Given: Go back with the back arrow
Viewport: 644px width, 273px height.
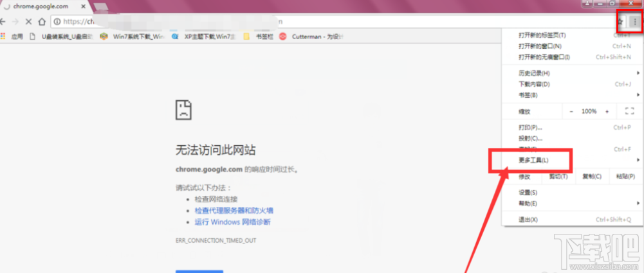Looking at the screenshot, I should click(3, 21).
